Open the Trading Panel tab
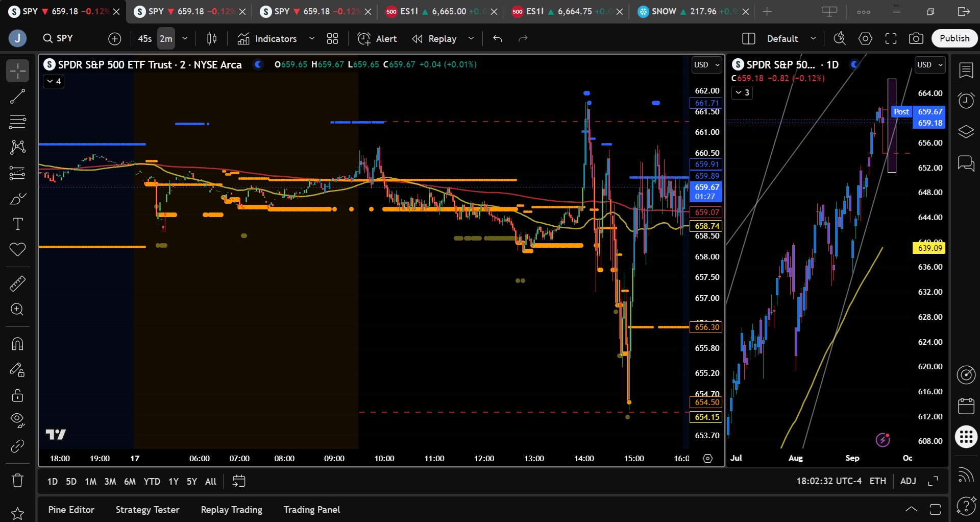 312,510
